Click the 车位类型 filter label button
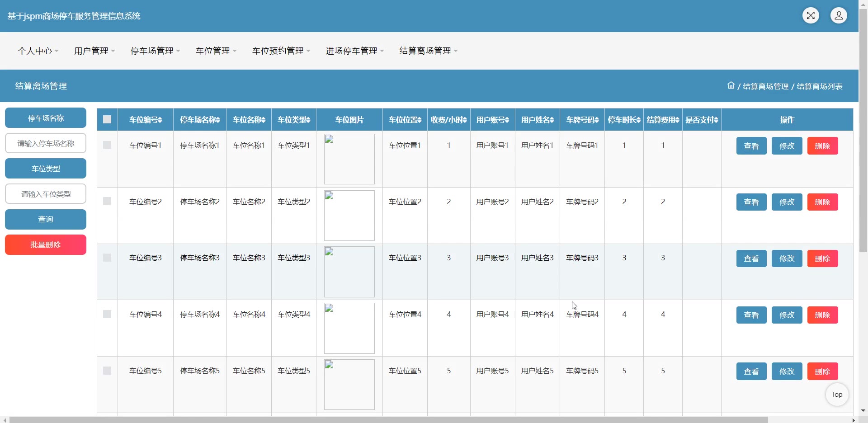The height and width of the screenshot is (423, 868). pyautogui.click(x=46, y=169)
